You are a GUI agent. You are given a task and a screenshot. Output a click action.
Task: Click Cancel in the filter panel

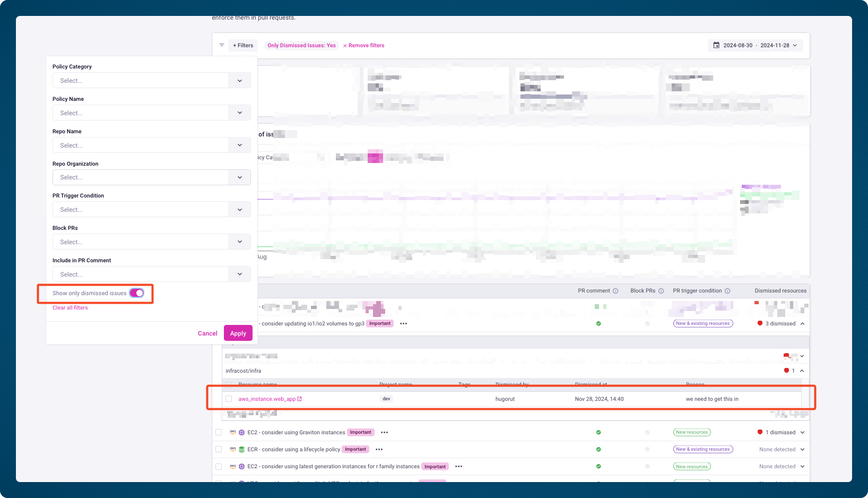coord(207,333)
